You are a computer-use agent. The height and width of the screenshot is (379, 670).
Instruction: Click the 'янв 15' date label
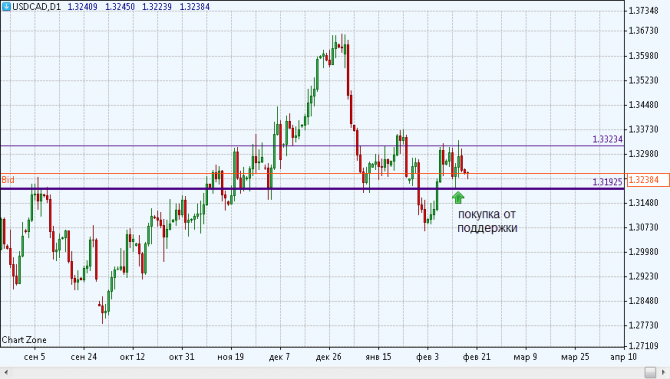pyautogui.click(x=378, y=357)
